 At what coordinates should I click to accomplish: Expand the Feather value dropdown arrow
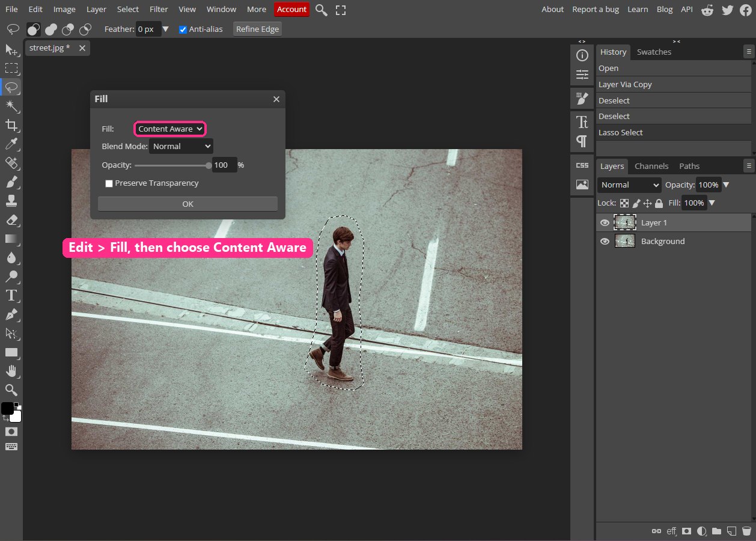[166, 29]
